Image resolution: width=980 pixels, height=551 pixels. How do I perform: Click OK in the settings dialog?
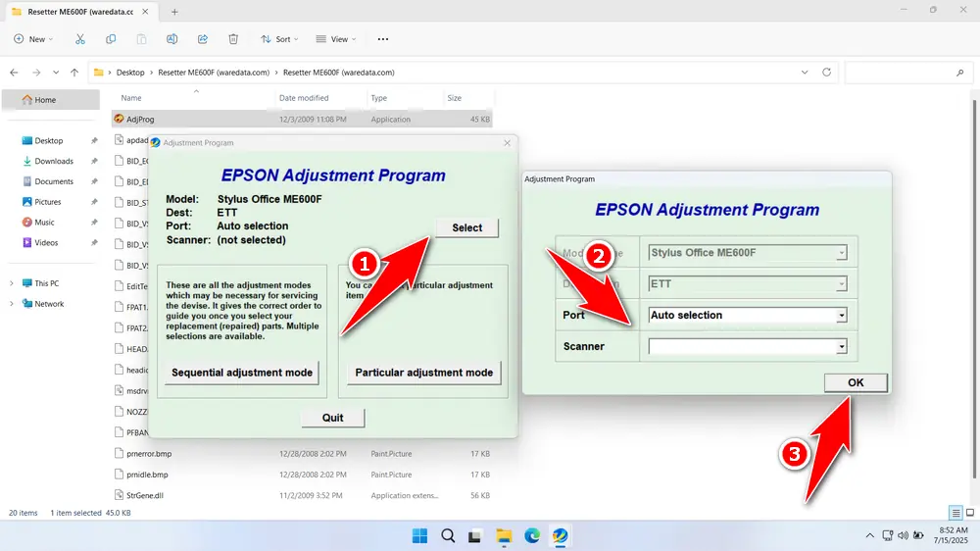pos(855,382)
